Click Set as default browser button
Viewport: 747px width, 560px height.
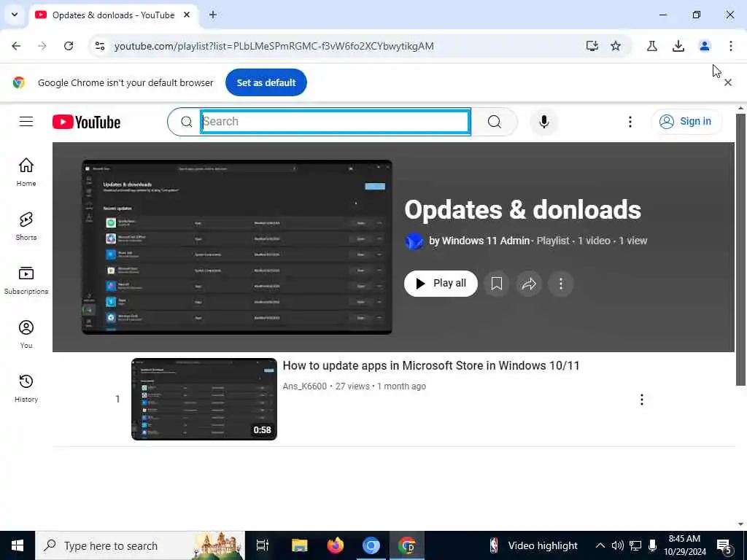tap(266, 82)
